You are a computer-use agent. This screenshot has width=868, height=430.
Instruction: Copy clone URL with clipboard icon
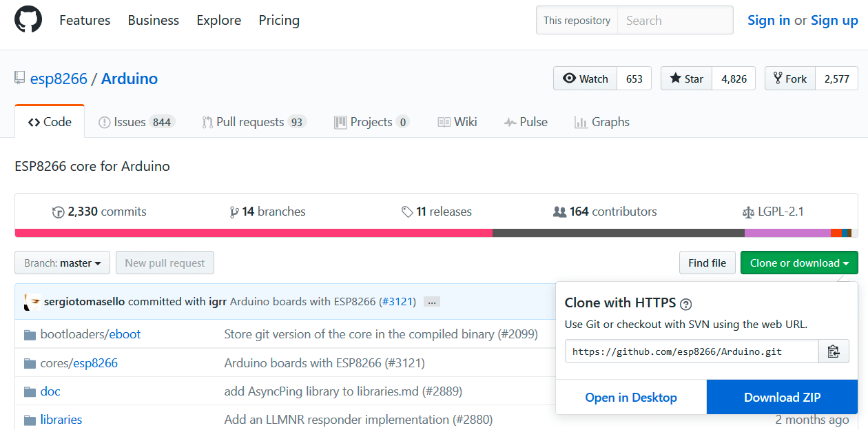tap(834, 351)
